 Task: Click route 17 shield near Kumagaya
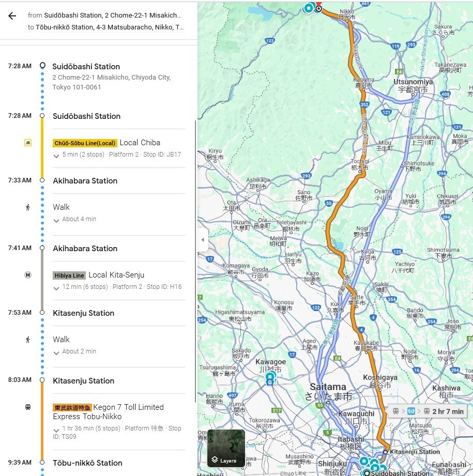[x=210, y=259]
